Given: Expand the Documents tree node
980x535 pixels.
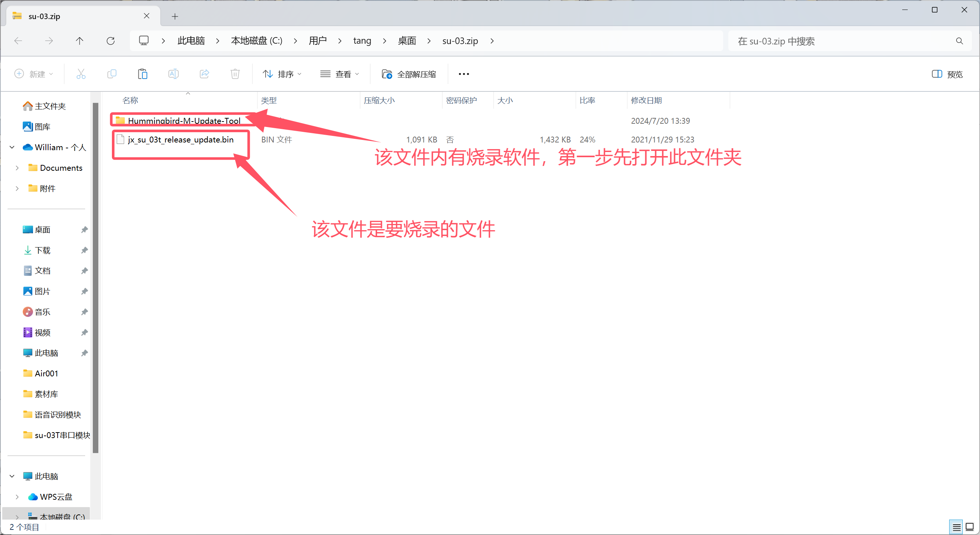Looking at the screenshot, I should (17, 168).
